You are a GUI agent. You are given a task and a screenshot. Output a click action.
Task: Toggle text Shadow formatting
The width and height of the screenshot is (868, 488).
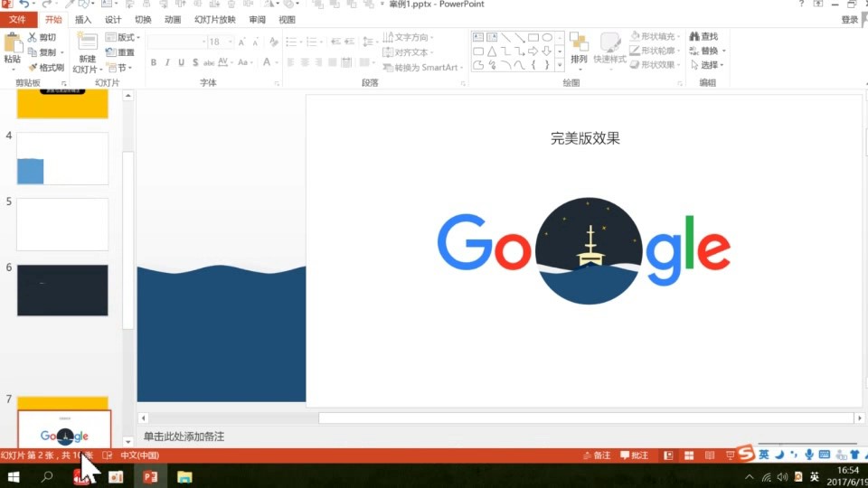[x=195, y=62]
